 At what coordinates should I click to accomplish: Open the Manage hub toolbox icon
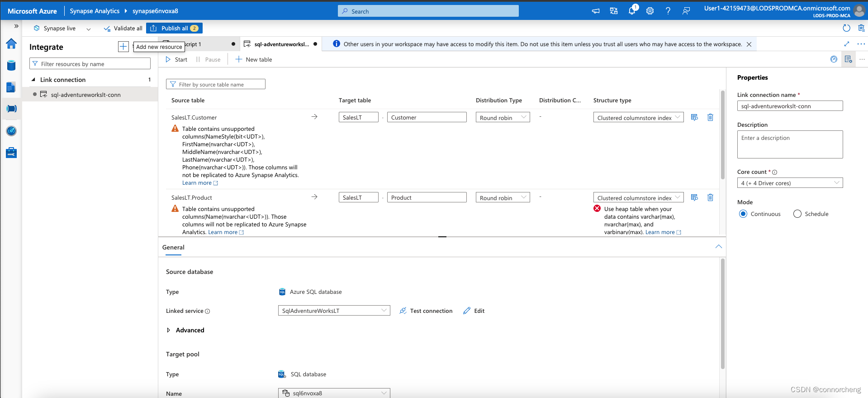(x=11, y=153)
